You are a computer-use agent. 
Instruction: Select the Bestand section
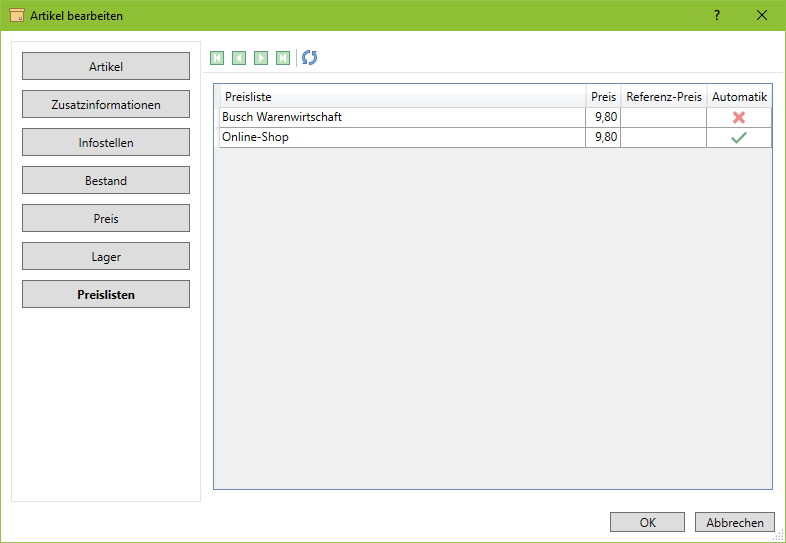pyautogui.click(x=106, y=181)
